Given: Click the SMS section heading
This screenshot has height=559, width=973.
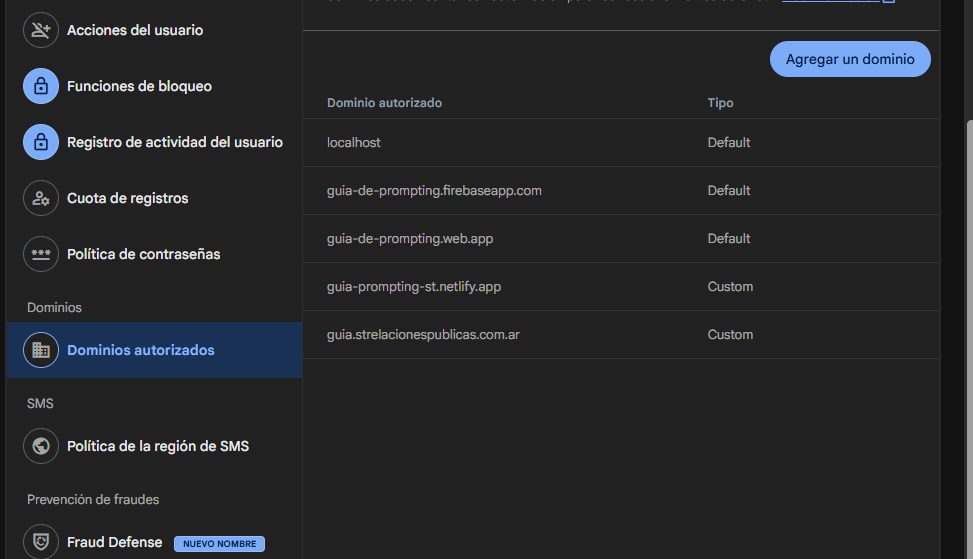Looking at the screenshot, I should tap(40, 403).
